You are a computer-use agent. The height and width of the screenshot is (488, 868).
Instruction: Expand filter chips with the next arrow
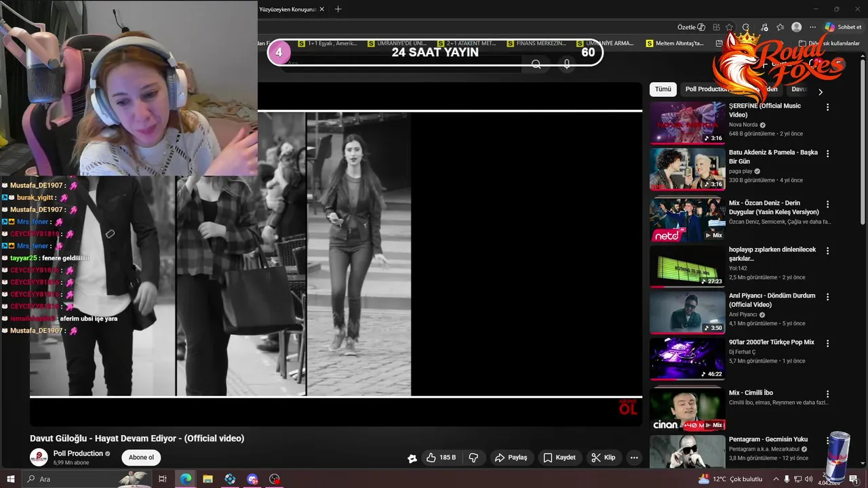tap(820, 92)
